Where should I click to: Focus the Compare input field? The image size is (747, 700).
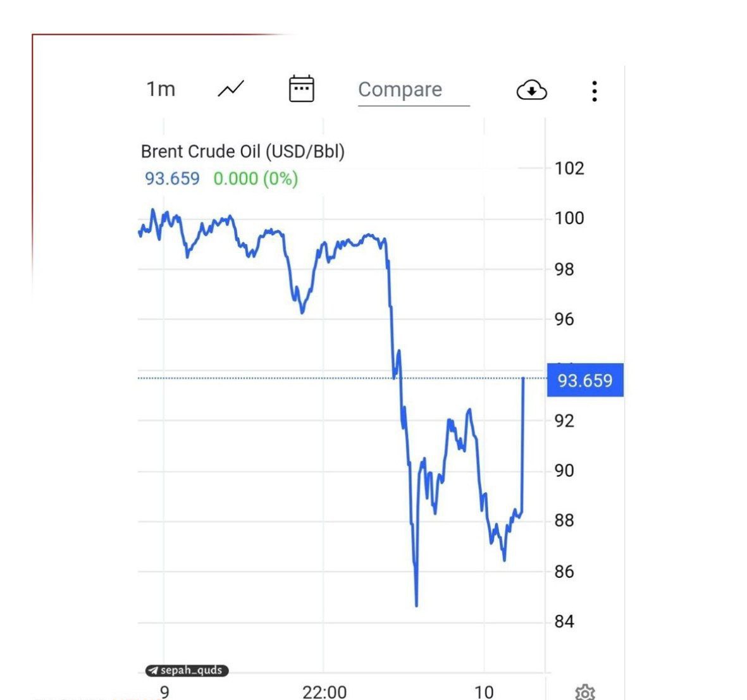pos(413,90)
